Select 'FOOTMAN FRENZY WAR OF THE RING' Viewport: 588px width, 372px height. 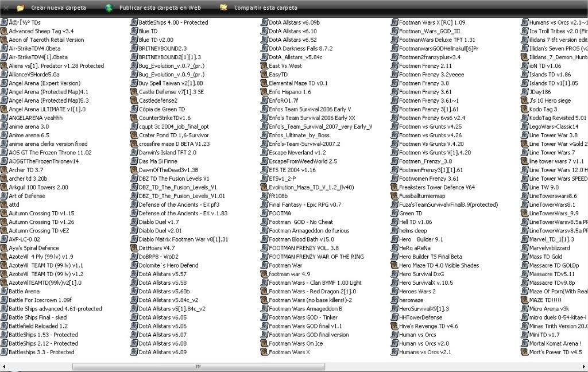(x=316, y=257)
